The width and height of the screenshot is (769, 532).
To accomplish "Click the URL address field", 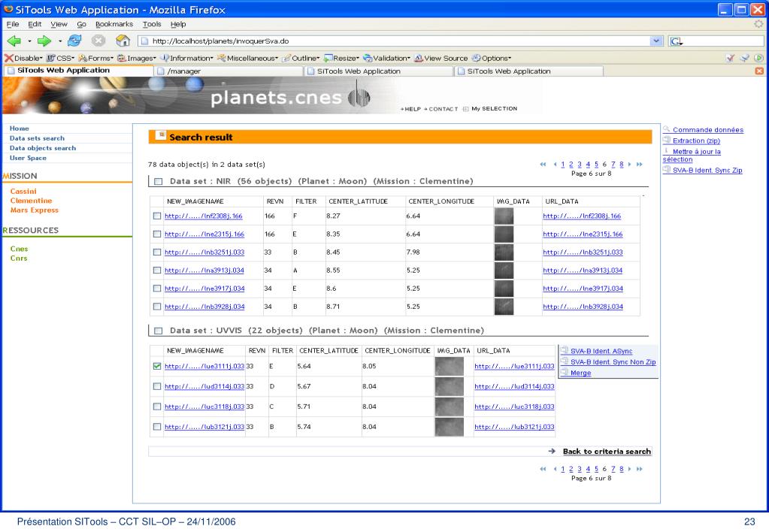I will click(395, 41).
